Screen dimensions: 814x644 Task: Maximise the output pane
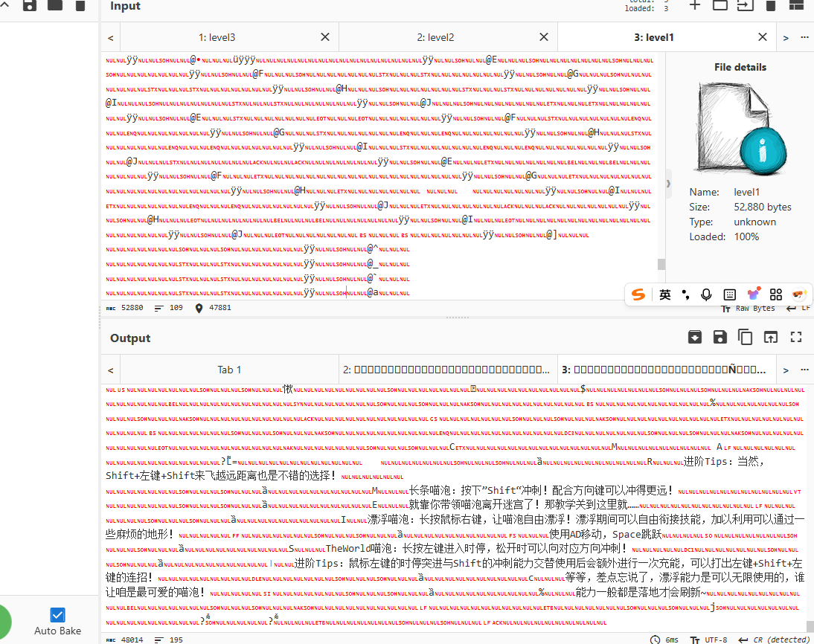coord(796,338)
